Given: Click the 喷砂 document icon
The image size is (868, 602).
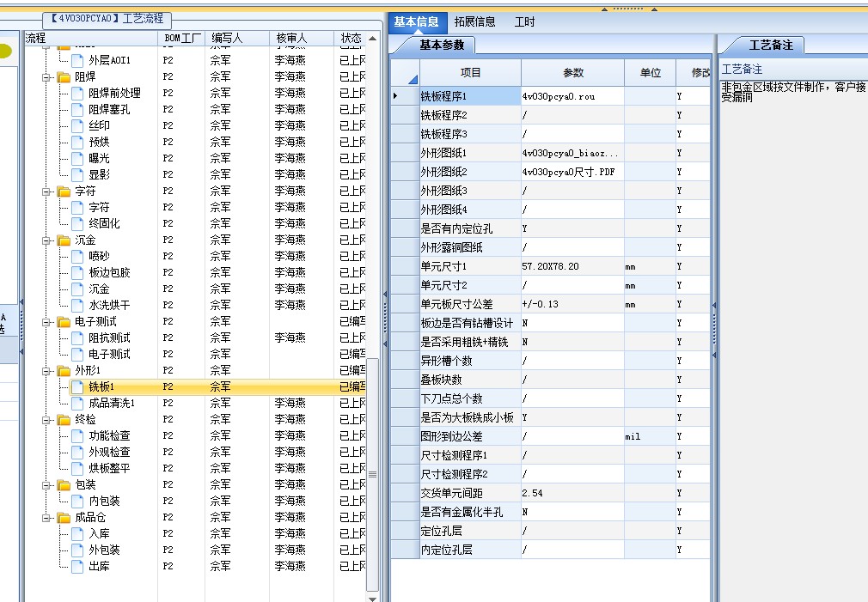Looking at the screenshot, I should (x=77, y=256).
